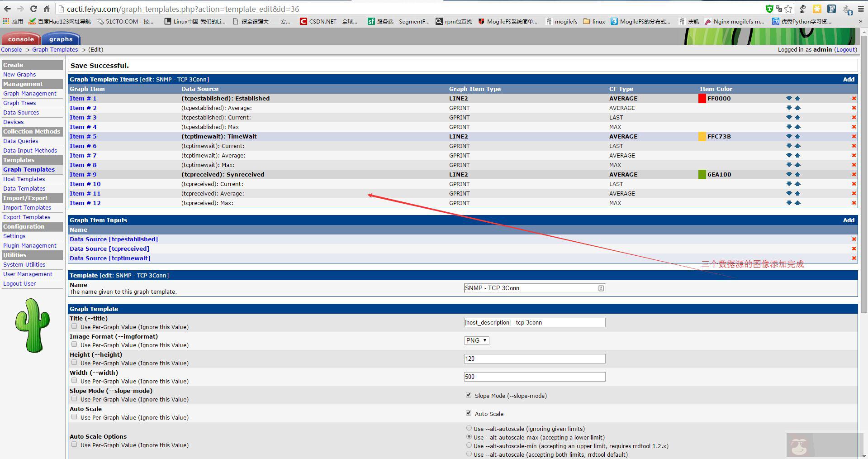Select alt-autoscale-min radio option
The image size is (868, 459).
pos(469,445)
